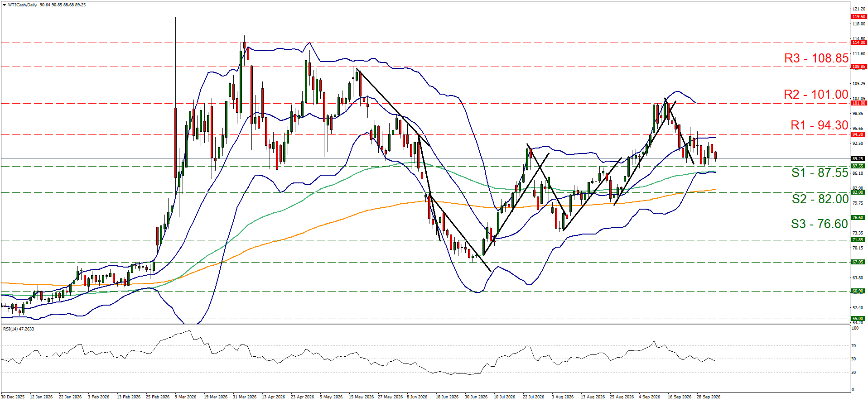
Task: Click the red 119.50 price tag on axis
Action: coord(858,17)
